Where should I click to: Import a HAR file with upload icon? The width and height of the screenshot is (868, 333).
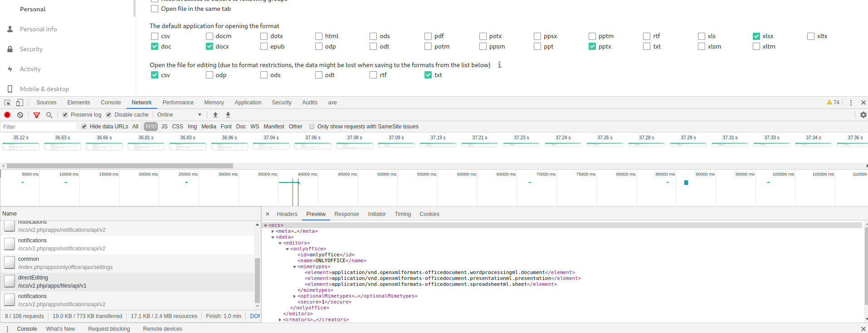215,115
